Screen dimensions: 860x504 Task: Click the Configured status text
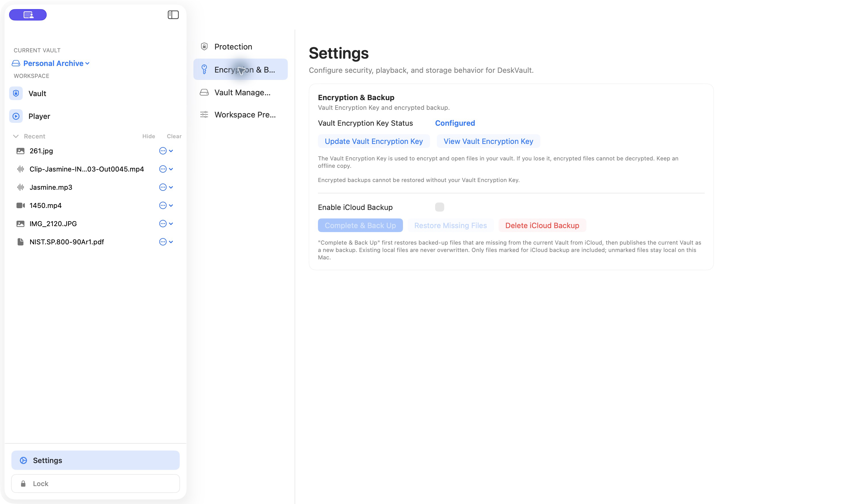pos(455,123)
